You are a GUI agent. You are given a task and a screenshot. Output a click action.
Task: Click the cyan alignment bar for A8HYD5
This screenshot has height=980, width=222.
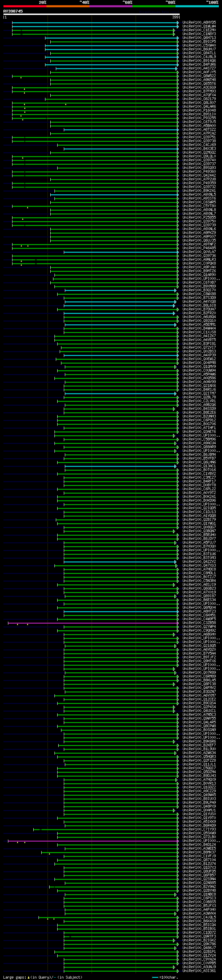[95, 23]
